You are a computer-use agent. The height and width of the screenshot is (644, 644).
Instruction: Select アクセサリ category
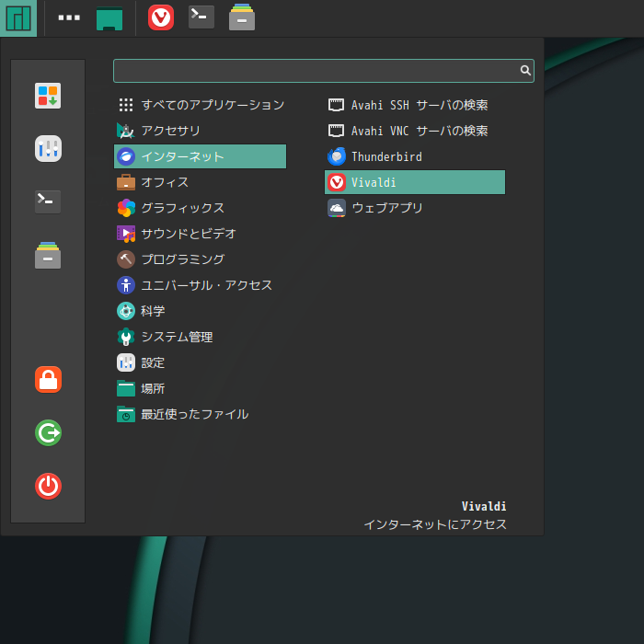(200, 131)
